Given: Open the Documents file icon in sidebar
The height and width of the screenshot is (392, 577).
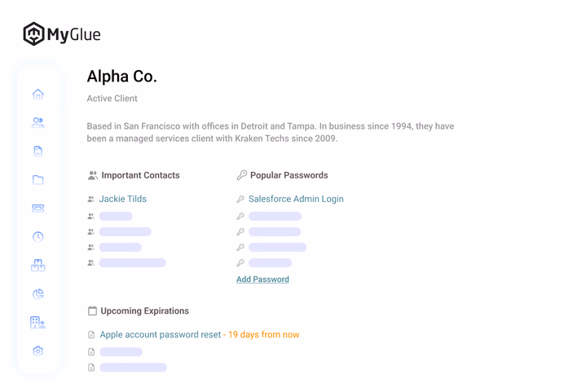Looking at the screenshot, I should (38, 151).
